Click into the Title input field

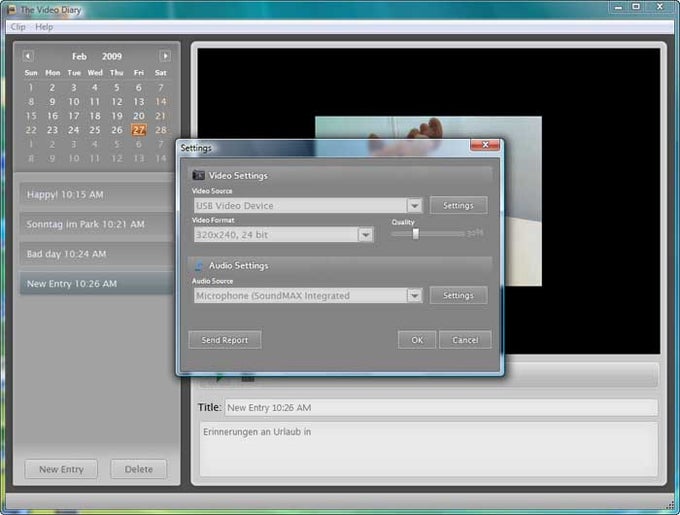[441, 407]
